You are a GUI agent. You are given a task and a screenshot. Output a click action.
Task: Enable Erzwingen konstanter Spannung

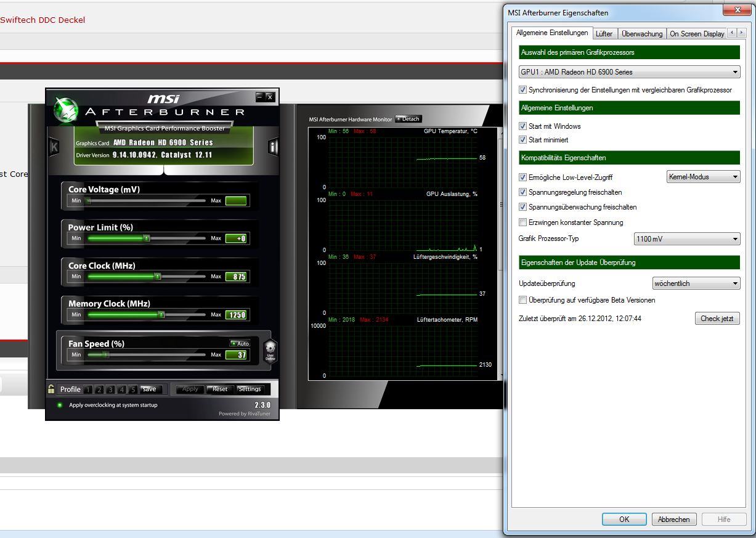pos(523,222)
